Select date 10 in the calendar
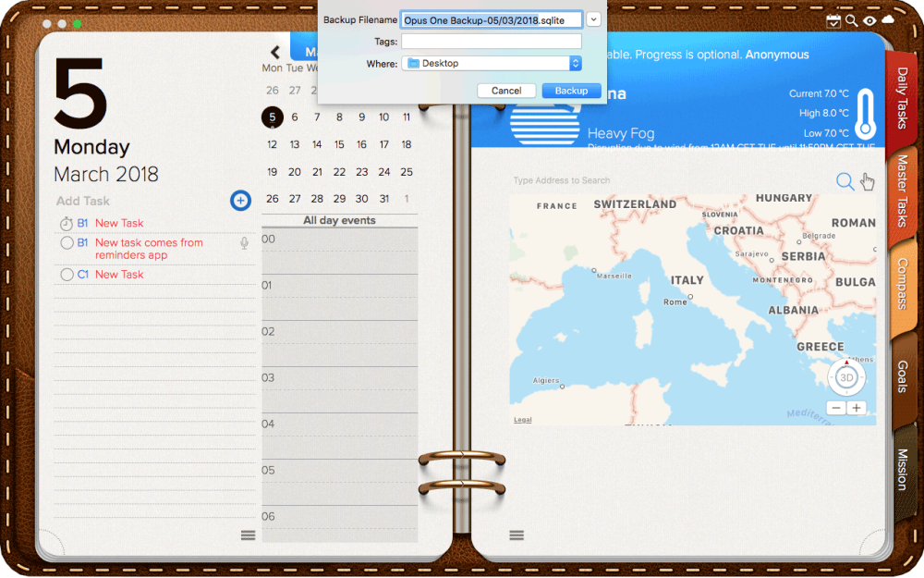This screenshot has height=578, width=924. tap(384, 117)
